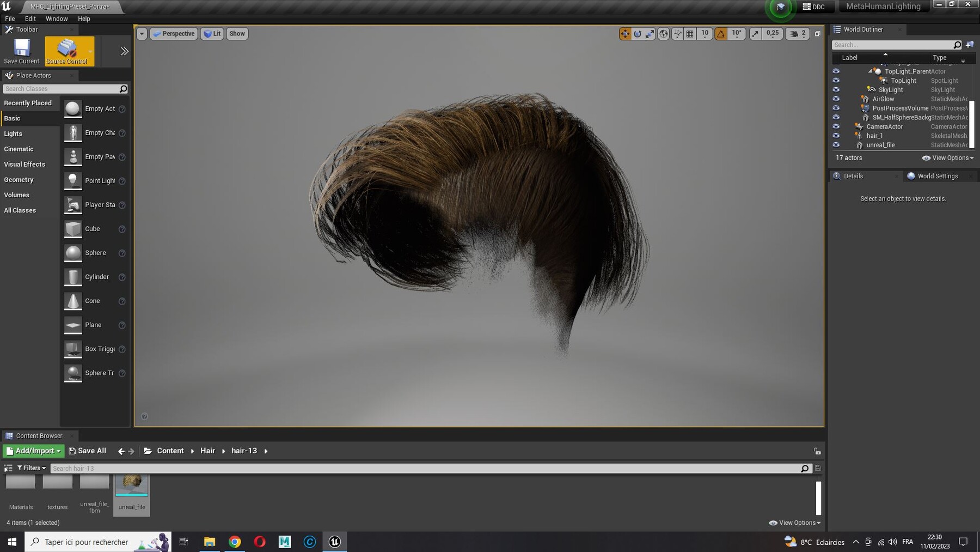Select the unreal_file asset thumbnail
This screenshot has width=980, height=552.
pyautogui.click(x=132, y=485)
